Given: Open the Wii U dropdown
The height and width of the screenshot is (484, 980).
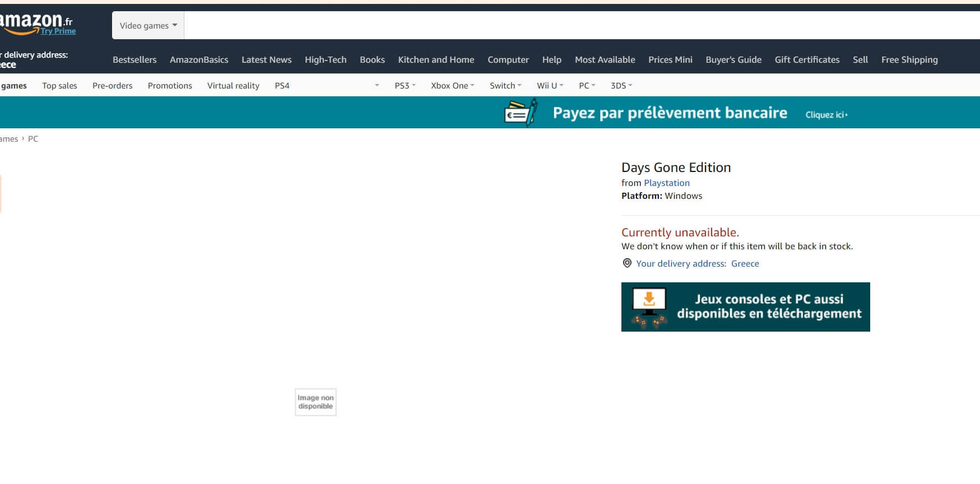Looking at the screenshot, I should (x=550, y=86).
